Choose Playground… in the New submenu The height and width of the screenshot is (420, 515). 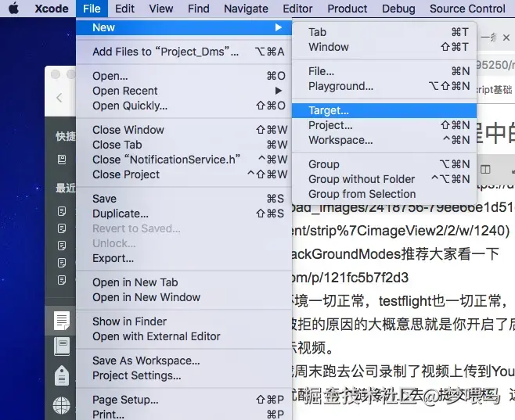tap(384, 86)
